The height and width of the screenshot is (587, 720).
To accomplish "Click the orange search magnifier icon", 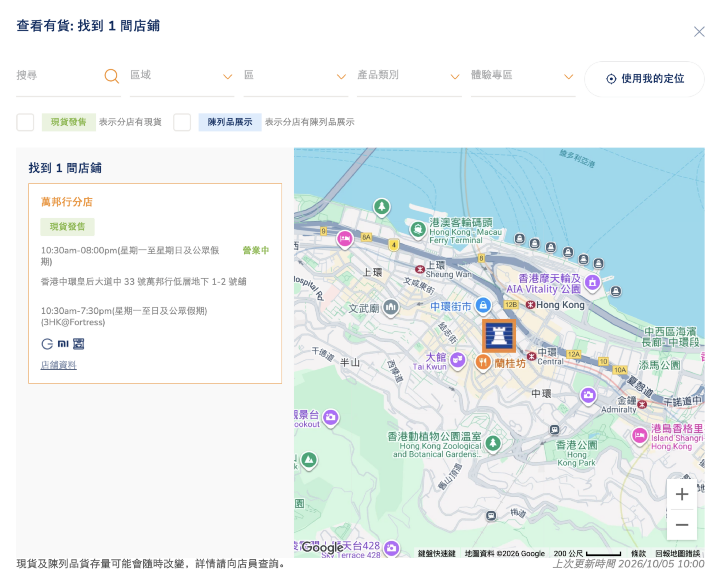I will coord(112,76).
